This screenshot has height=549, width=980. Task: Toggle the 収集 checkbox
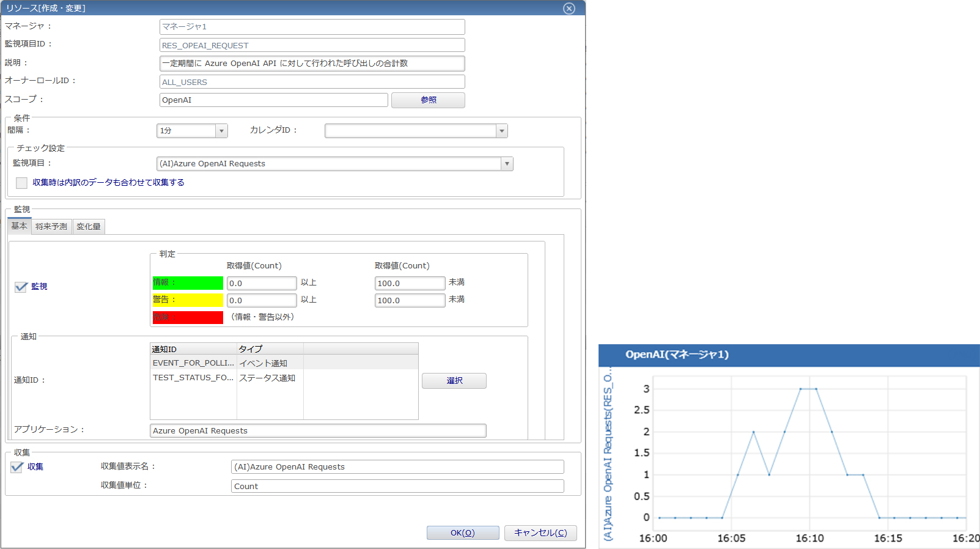point(17,467)
